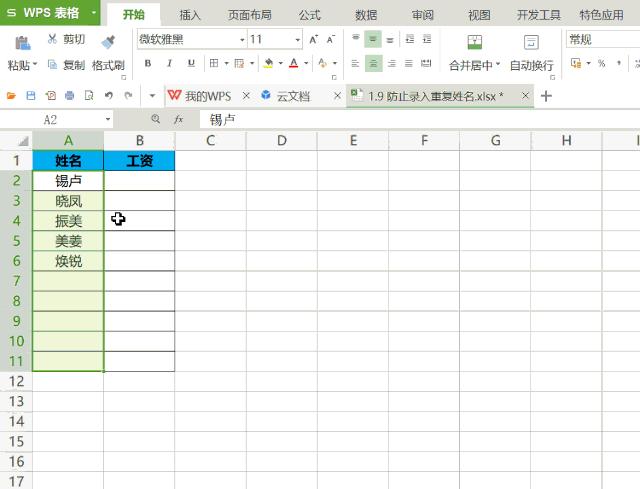Click in the formula bar input showing 锡卢

420,120
